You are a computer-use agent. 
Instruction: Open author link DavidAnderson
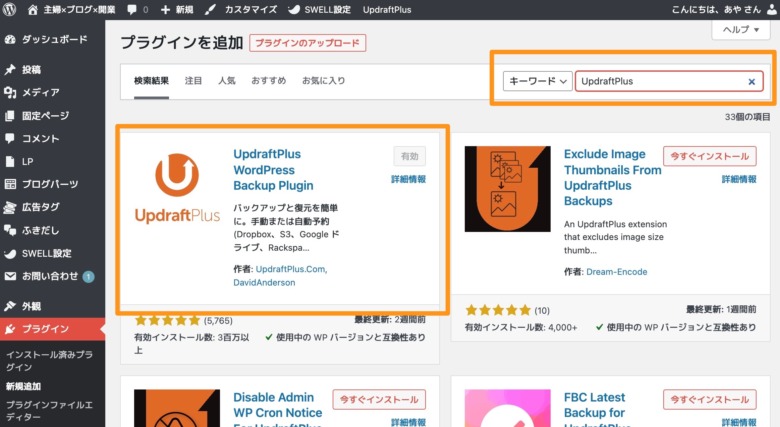pyautogui.click(x=264, y=283)
